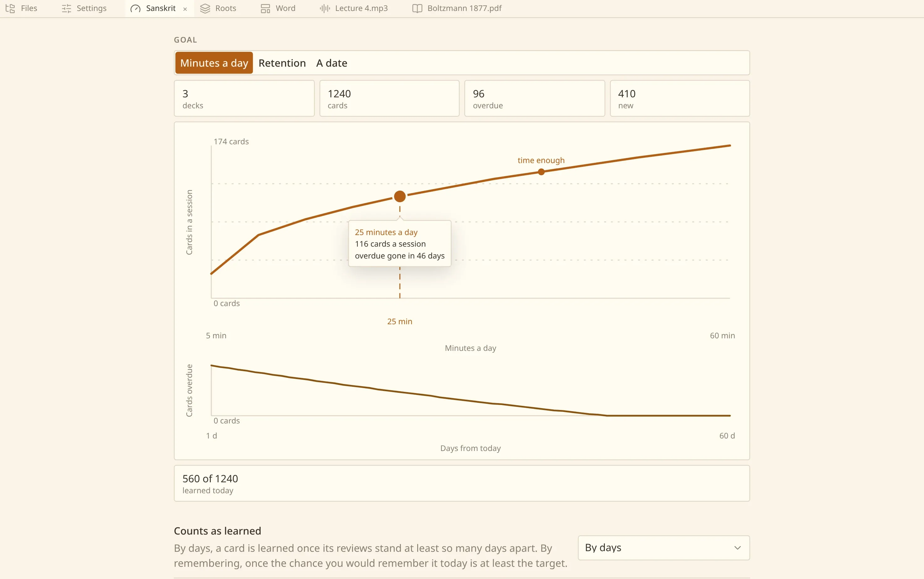Click the time enough marker dot

point(541,172)
